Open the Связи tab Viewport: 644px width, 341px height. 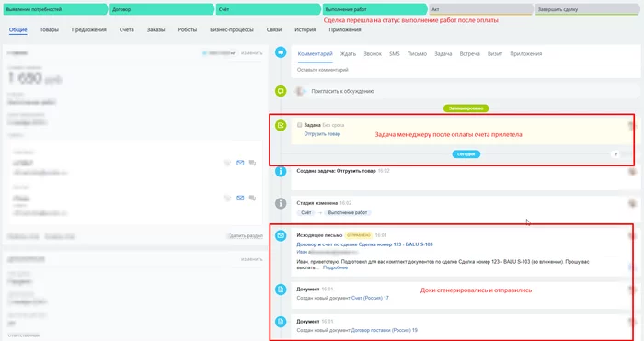click(x=274, y=29)
